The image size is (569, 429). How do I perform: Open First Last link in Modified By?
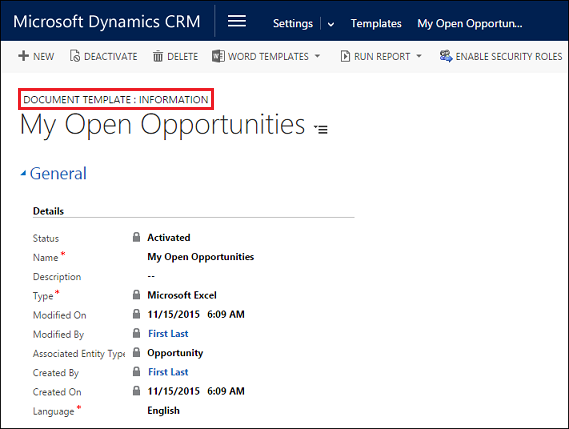tap(168, 334)
